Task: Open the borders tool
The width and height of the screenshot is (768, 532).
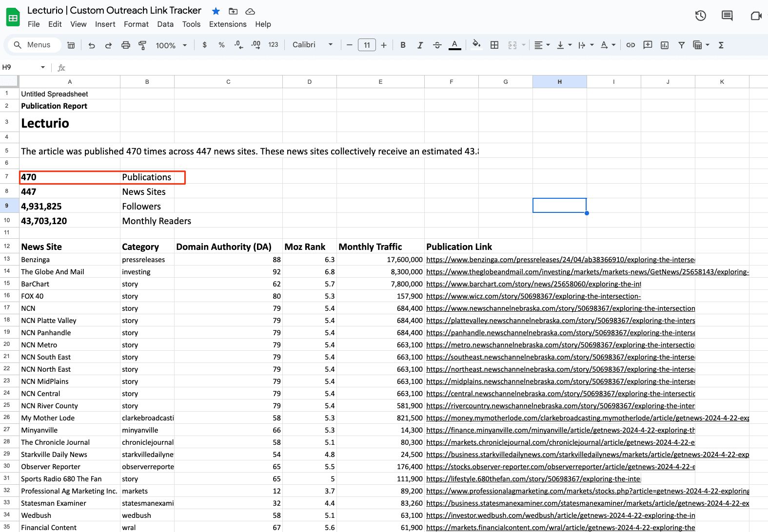Action: (494, 45)
